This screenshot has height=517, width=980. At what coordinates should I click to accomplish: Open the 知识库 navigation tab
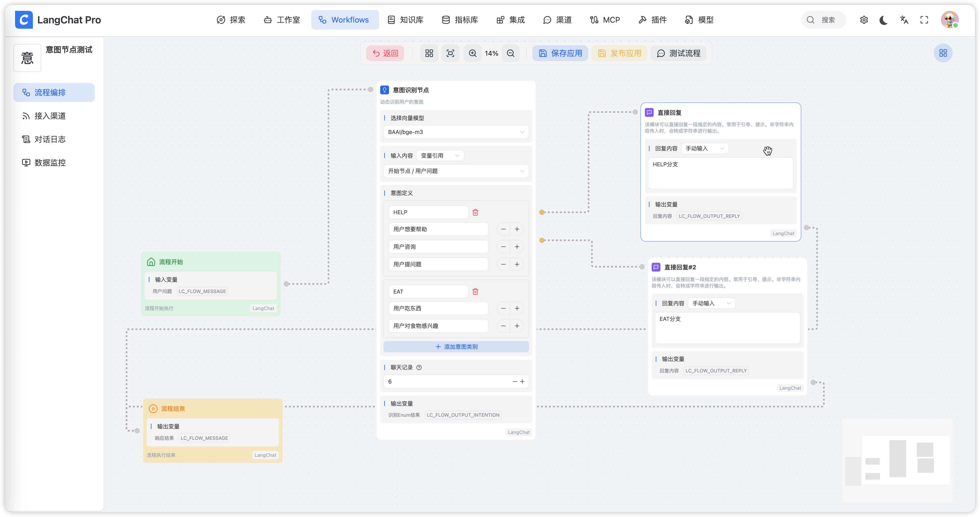tap(406, 20)
